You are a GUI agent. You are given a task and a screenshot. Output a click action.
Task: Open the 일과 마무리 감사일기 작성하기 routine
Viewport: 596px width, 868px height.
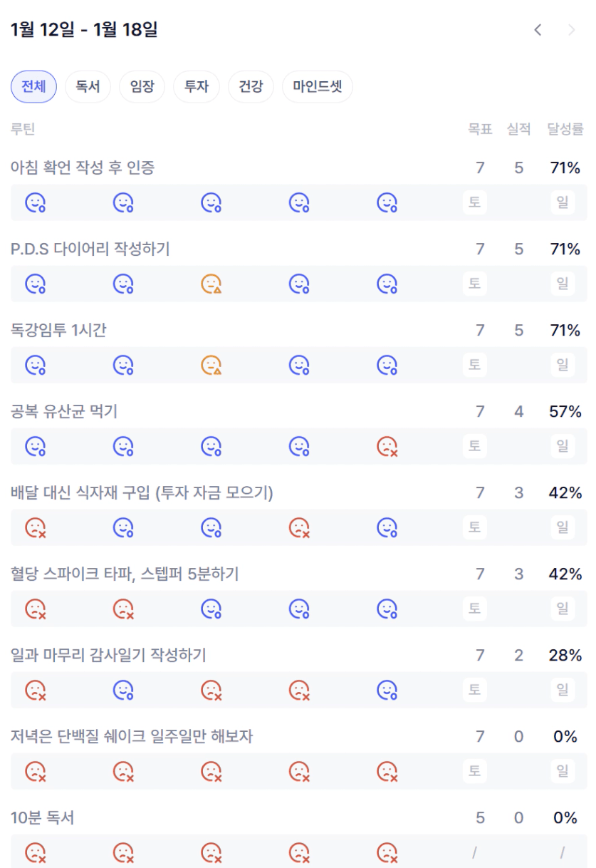pyautogui.click(x=108, y=655)
